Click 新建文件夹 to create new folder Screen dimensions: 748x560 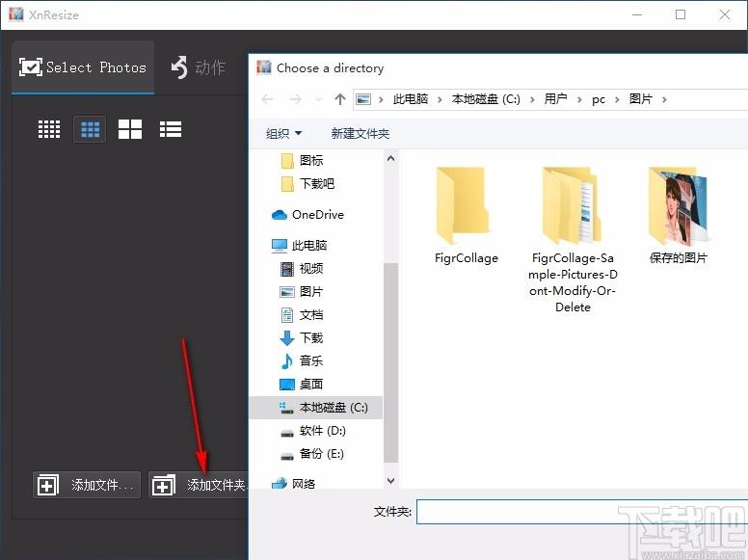click(x=361, y=134)
